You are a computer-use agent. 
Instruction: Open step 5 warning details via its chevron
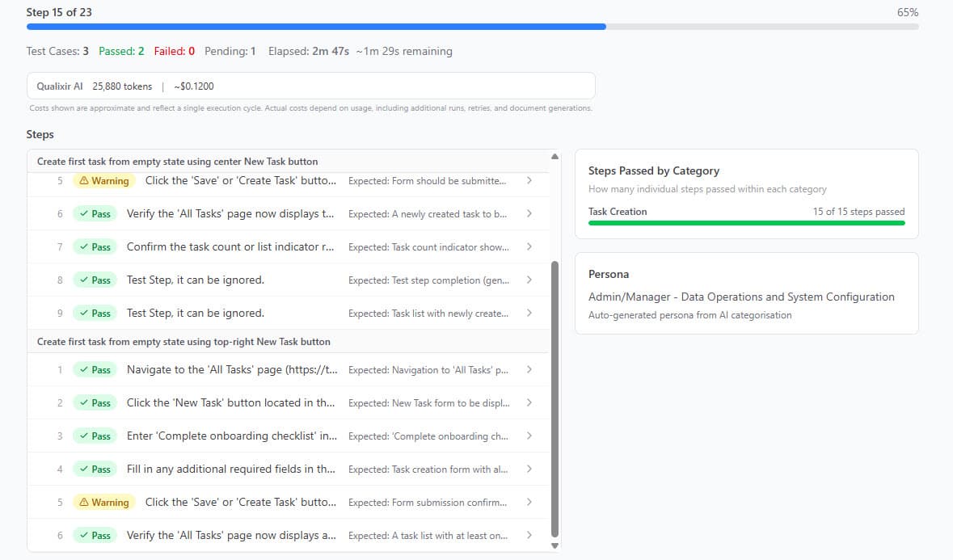click(529, 180)
